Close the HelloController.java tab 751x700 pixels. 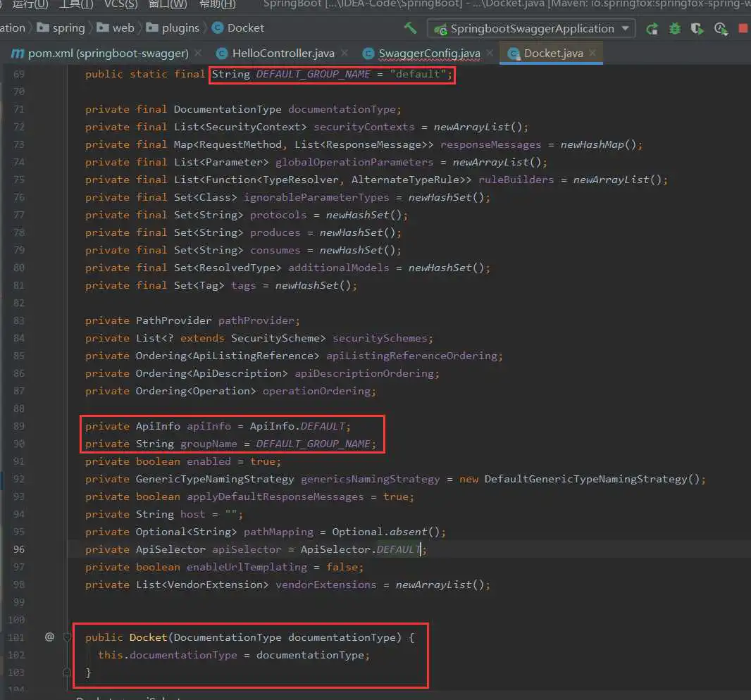pyautogui.click(x=345, y=54)
